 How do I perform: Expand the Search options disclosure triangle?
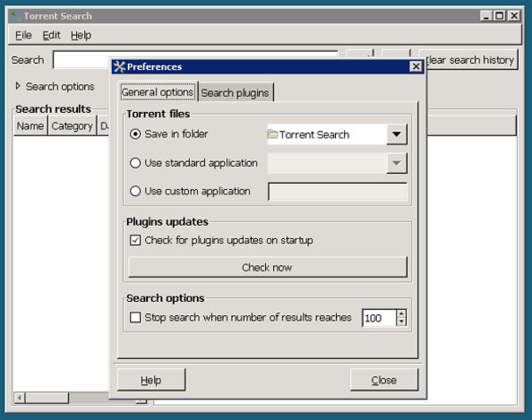point(18,86)
